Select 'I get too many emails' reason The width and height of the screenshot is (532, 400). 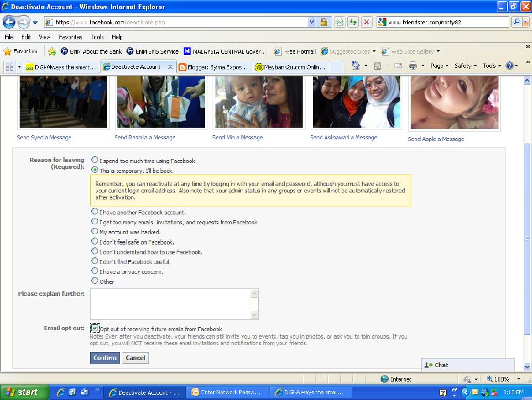[95, 221]
